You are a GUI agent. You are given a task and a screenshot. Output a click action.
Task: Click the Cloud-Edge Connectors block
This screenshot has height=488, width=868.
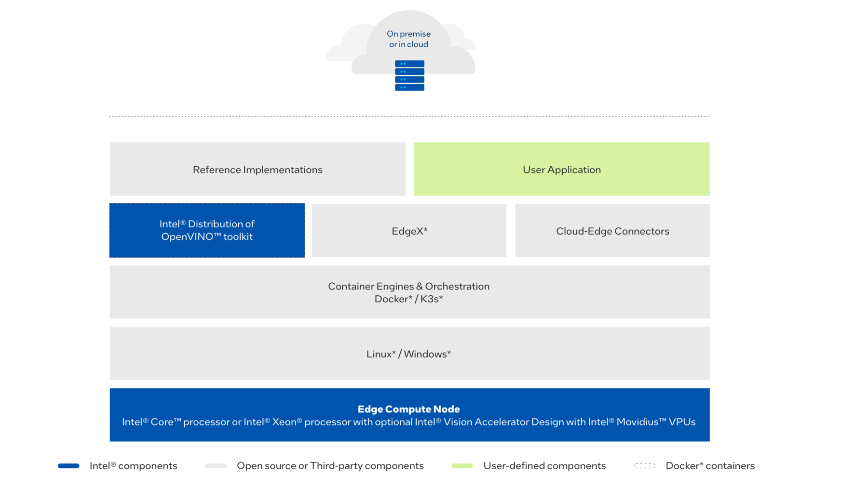[612, 230]
